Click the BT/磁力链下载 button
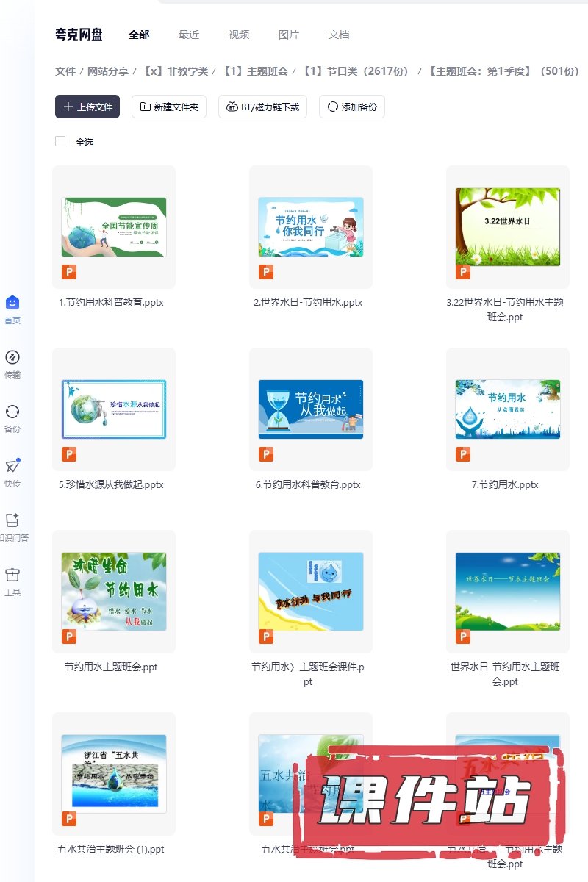This screenshot has height=882, width=588. [262, 107]
